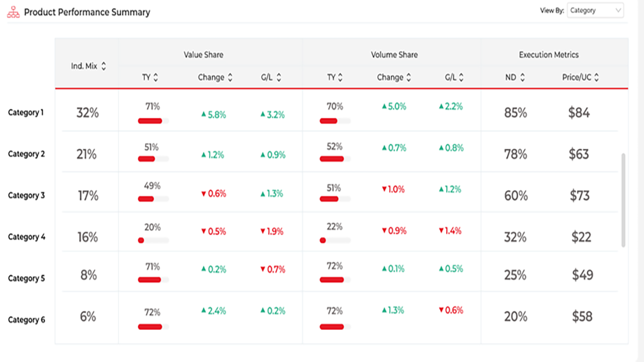Open the View By Category dropdown
The width and height of the screenshot is (644, 362).
pos(595,11)
